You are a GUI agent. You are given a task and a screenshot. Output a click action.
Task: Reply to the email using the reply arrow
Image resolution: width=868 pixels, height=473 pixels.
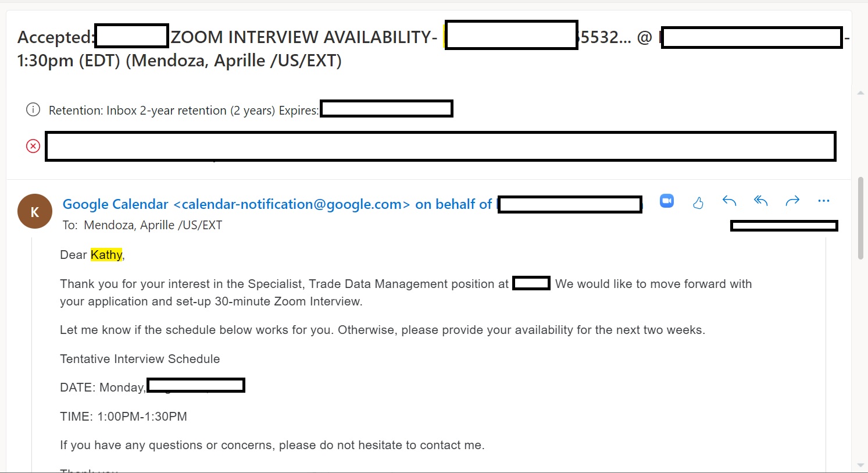tap(729, 201)
